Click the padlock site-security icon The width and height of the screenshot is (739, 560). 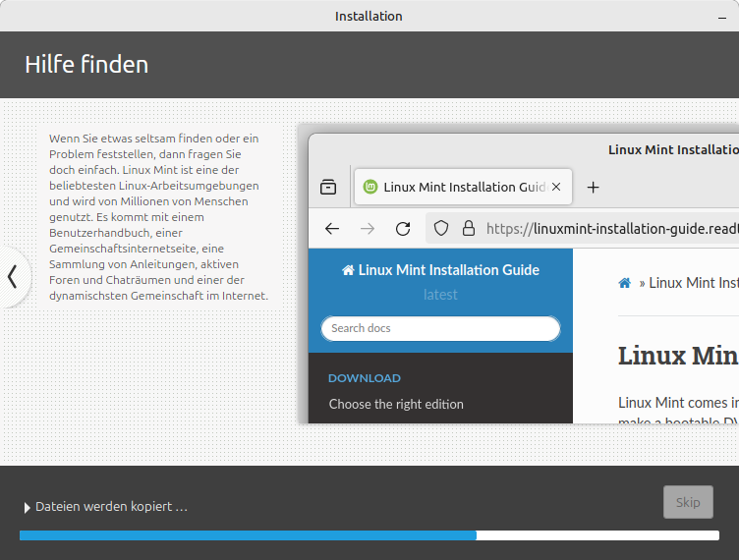pos(469,229)
